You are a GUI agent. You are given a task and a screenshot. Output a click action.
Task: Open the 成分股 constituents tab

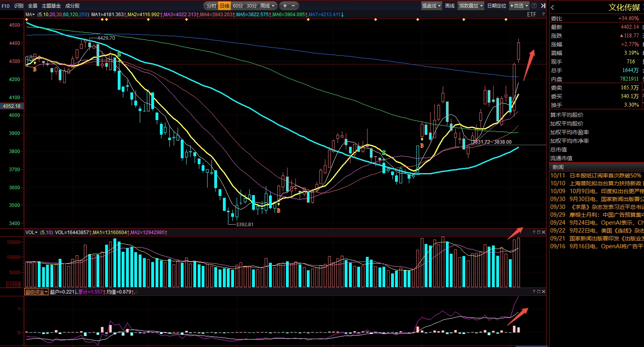click(x=72, y=6)
